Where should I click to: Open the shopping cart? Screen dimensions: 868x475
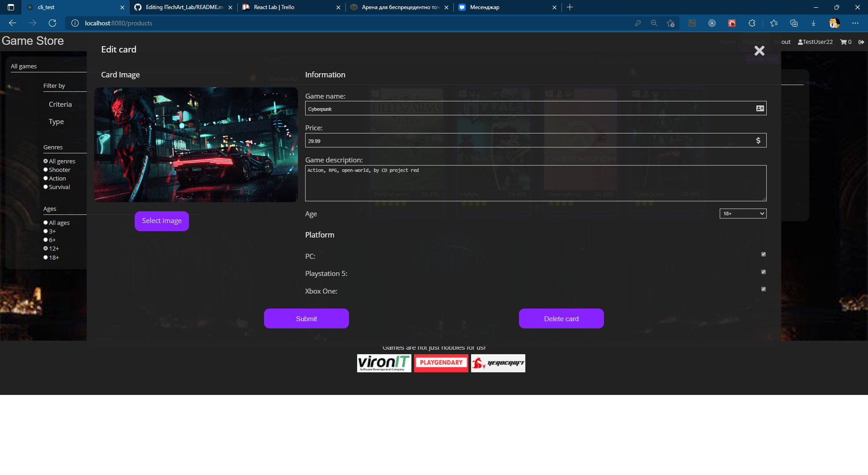844,42
